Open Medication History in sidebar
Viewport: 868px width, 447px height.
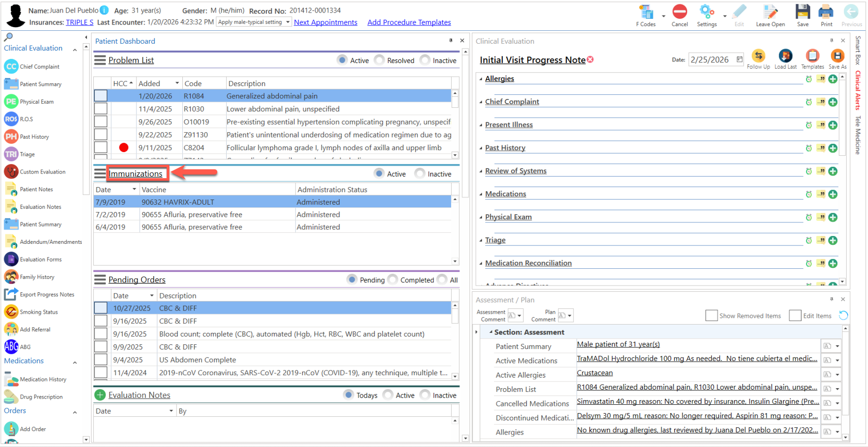[x=35, y=379]
